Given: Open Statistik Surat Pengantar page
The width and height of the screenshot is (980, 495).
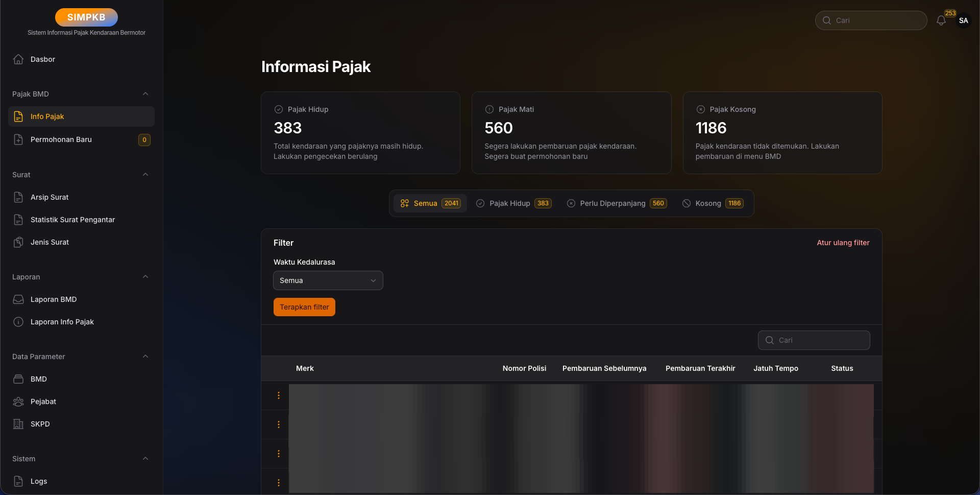Looking at the screenshot, I should click(x=81, y=220).
